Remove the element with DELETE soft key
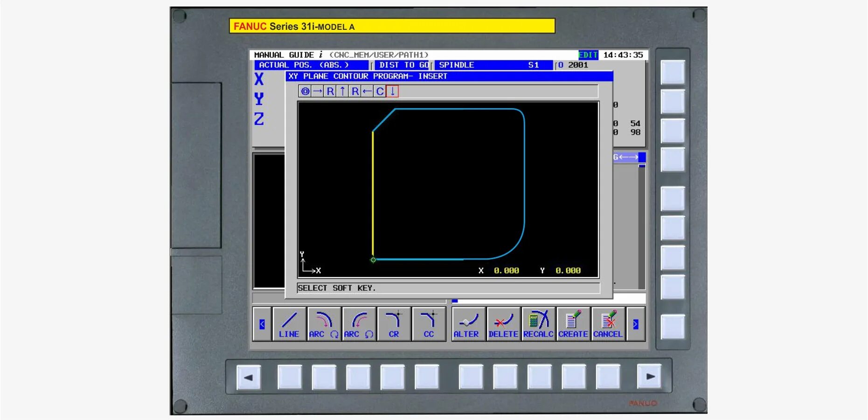 [x=504, y=324]
